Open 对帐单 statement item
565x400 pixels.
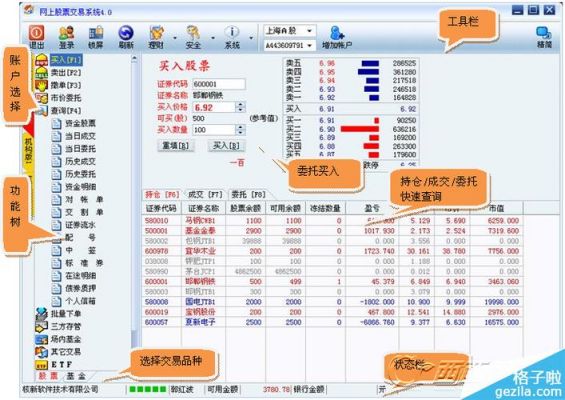(x=84, y=200)
